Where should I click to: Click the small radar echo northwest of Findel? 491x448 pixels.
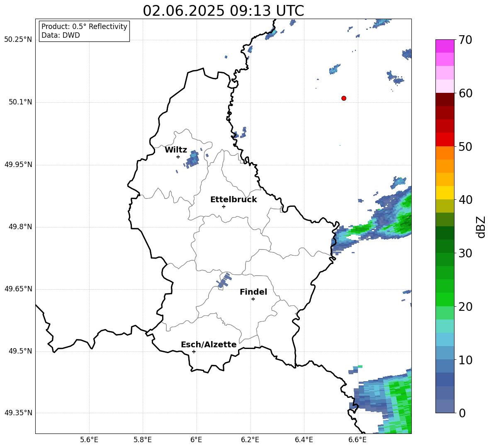(224, 280)
